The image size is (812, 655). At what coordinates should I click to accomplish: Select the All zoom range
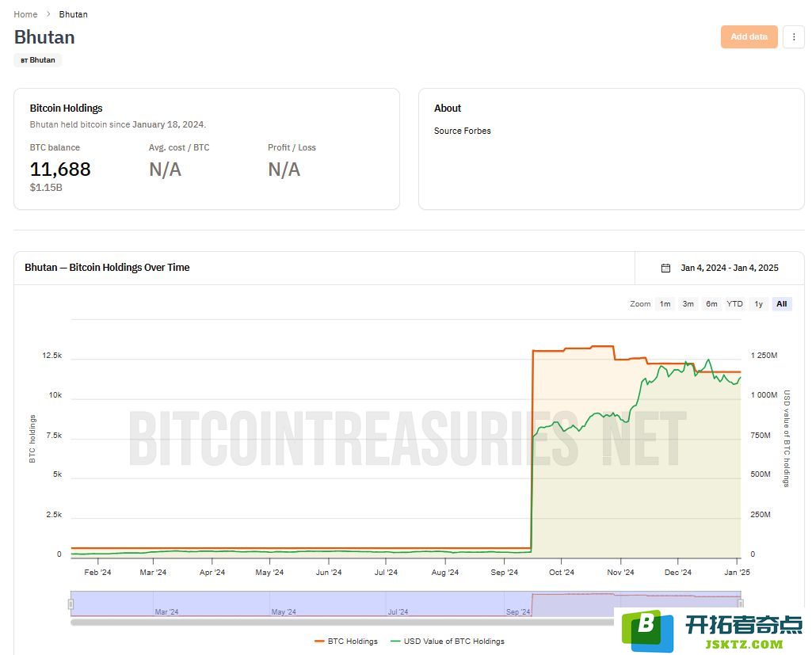coord(781,304)
